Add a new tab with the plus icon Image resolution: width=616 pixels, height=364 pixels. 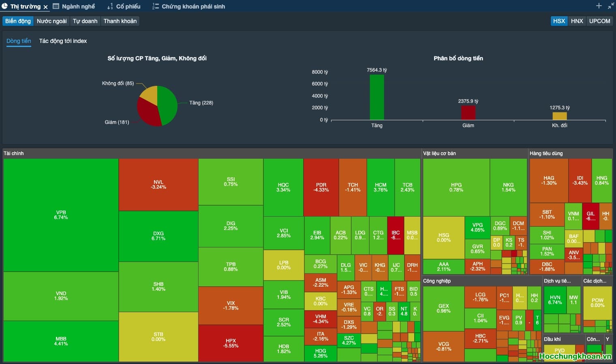coord(599,6)
